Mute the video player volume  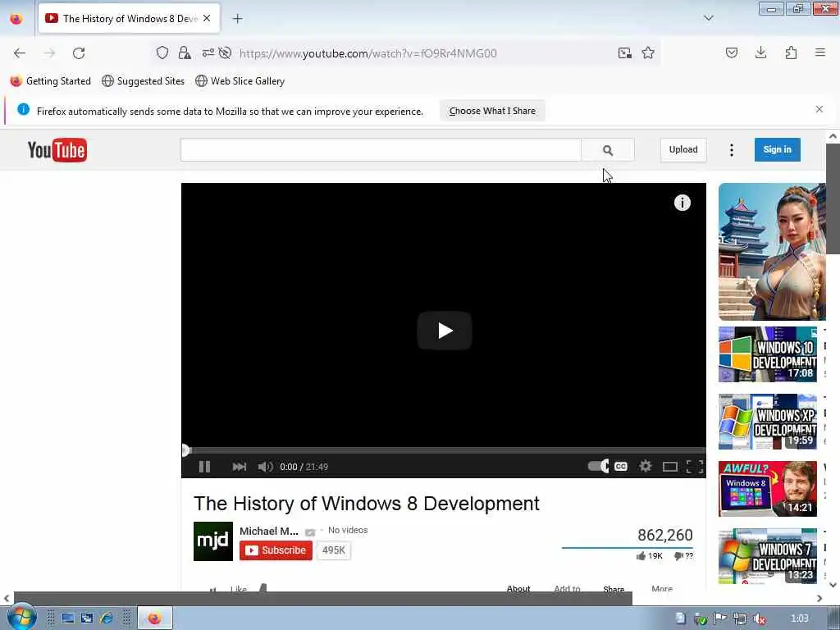(265, 467)
